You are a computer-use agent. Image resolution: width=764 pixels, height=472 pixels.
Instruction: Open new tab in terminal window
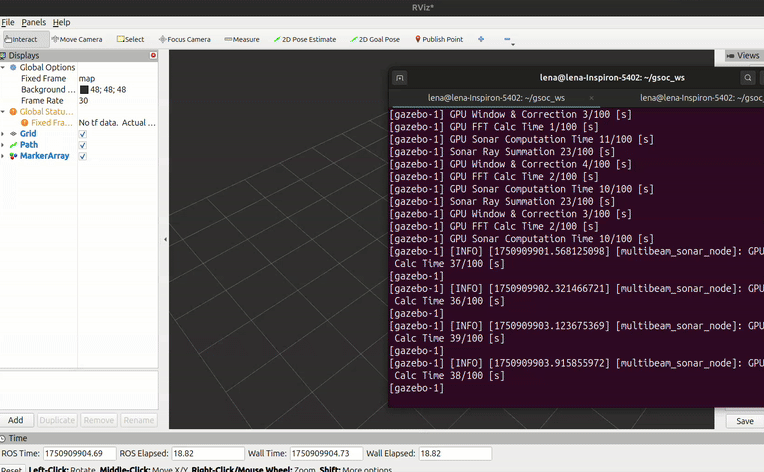[x=400, y=78]
